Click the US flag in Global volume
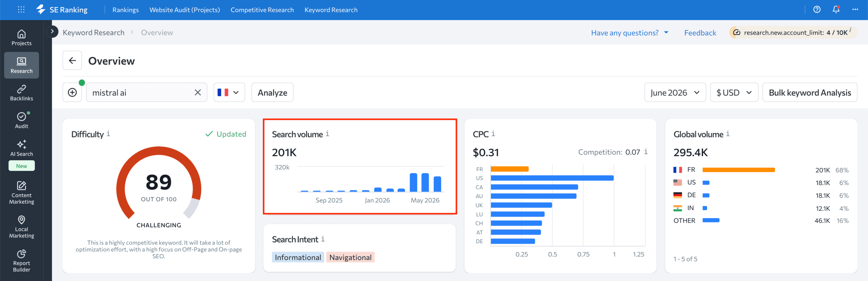Image resolution: width=868 pixels, height=281 pixels. click(678, 182)
